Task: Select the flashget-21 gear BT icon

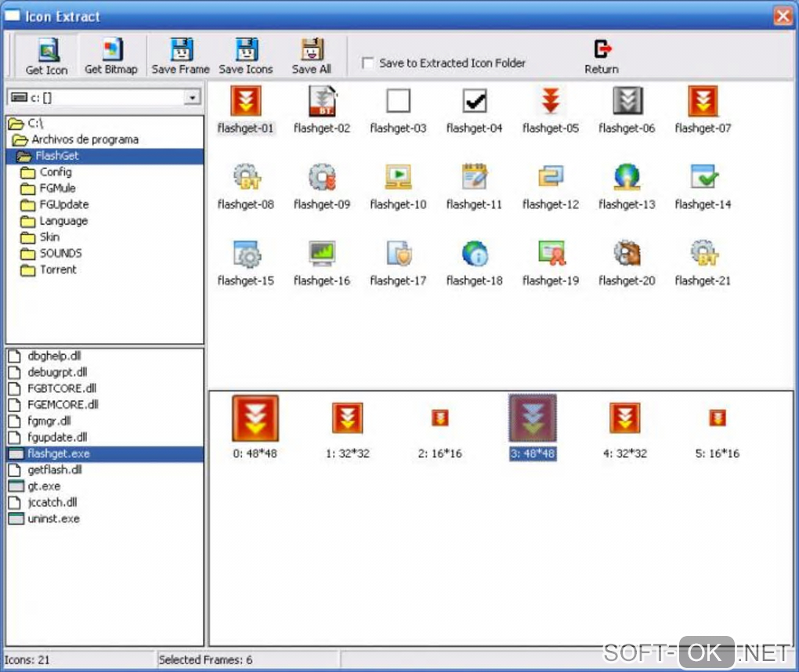Action: click(x=703, y=262)
